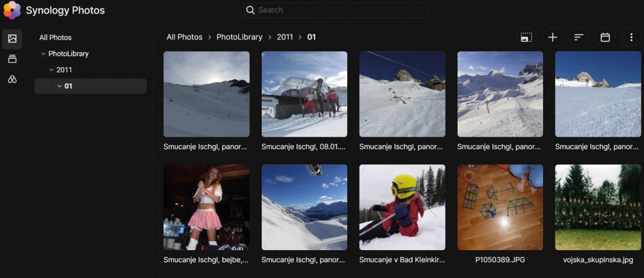
Task: Open the Photos view in sidebar
Action: [x=12, y=39]
